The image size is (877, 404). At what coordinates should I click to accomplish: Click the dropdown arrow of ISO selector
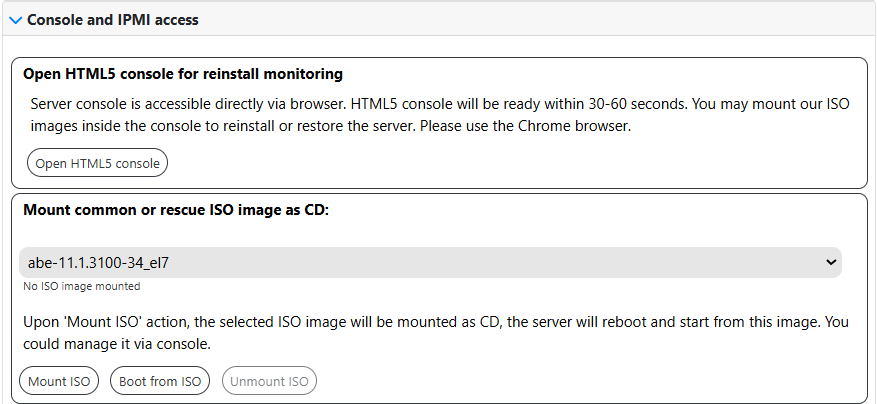(x=830, y=262)
